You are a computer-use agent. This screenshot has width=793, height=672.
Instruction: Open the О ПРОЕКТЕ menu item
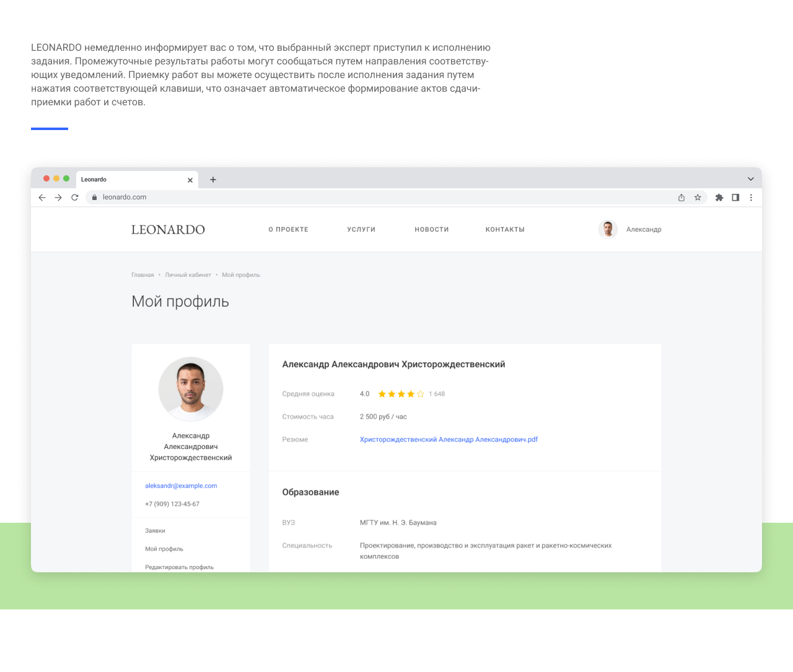(x=288, y=230)
